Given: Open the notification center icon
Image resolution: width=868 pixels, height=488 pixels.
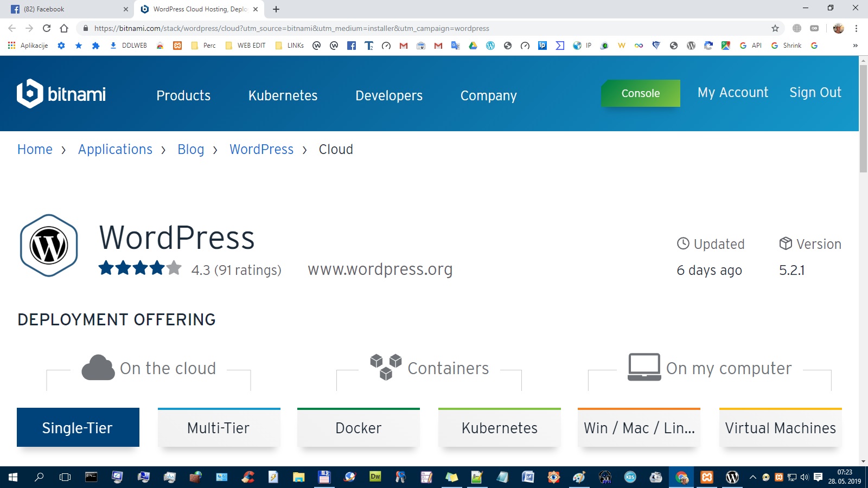Looking at the screenshot, I should pos(818,477).
